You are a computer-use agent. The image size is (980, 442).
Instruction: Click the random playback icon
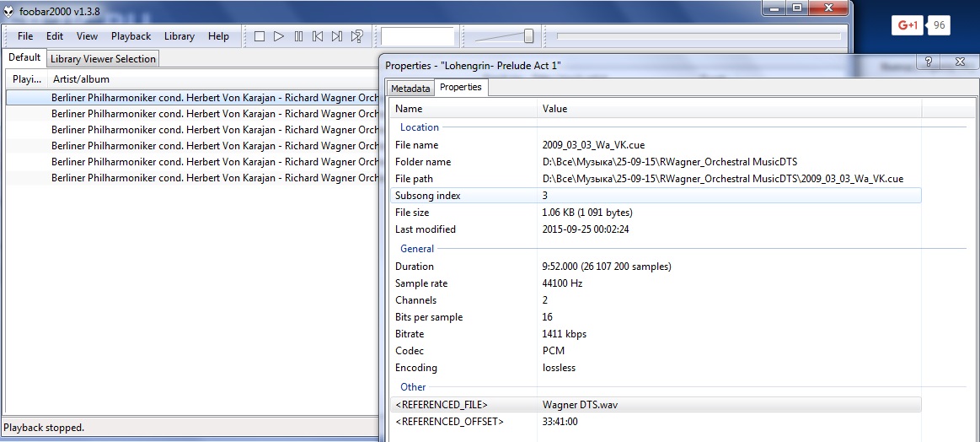[x=356, y=36]
